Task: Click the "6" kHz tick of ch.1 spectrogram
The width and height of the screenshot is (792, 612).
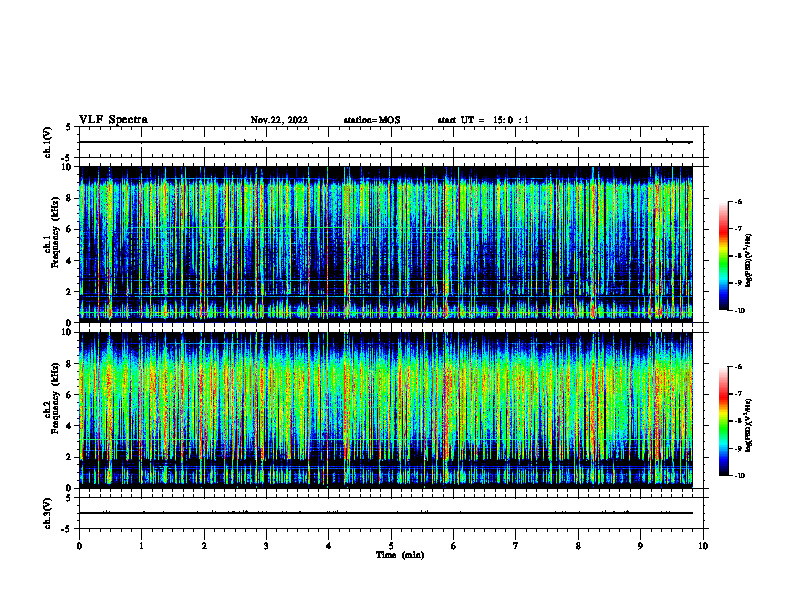Action: (70, 229)
